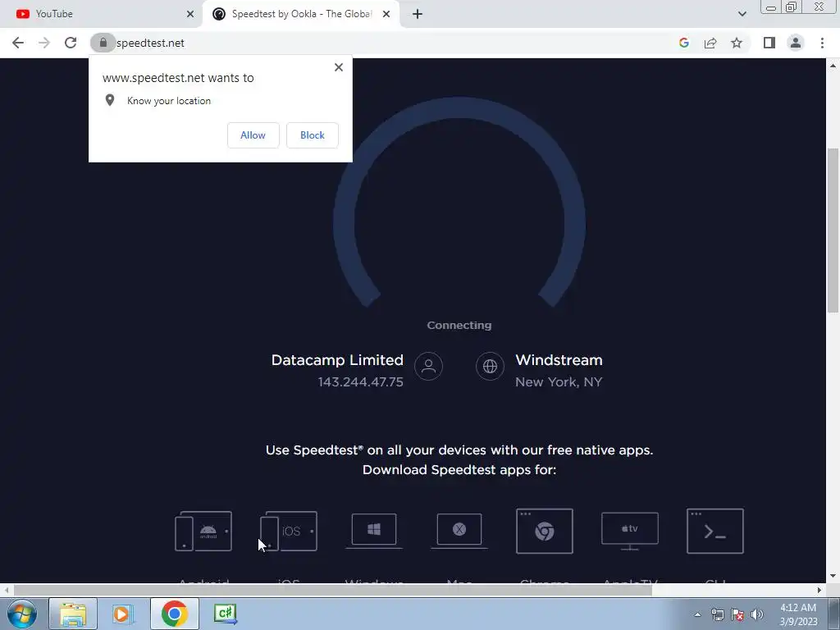The width and height of the screenshot is (840, 630).
Task: Open the Windows Start menu
Action: (22, 614)
